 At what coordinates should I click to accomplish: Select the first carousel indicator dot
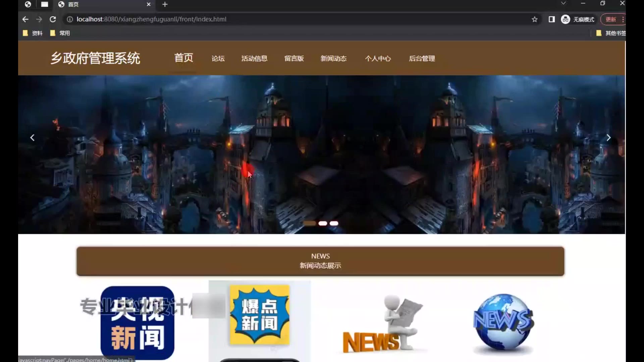tap(309, 224)
